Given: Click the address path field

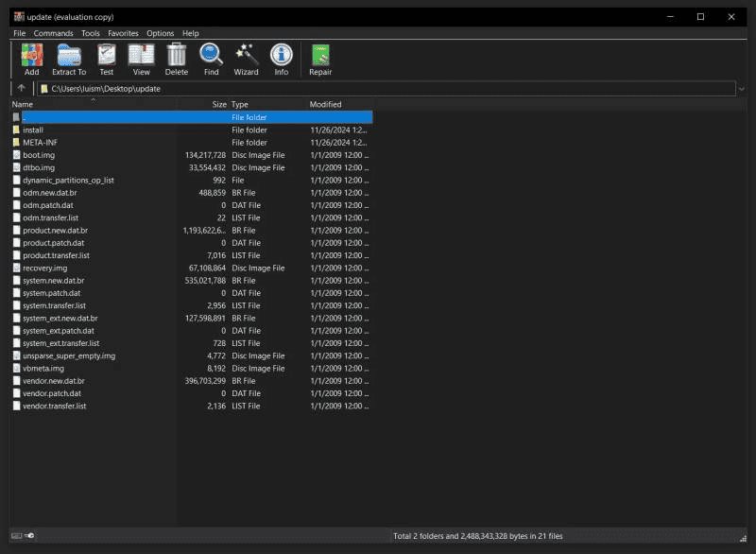Looking at the screenshot, I should click(387, 89).
